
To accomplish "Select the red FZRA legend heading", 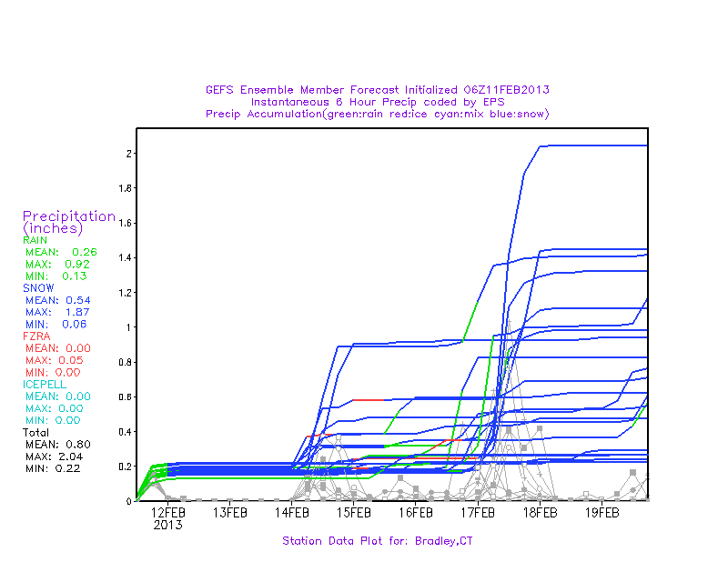I will coord(36,336).
